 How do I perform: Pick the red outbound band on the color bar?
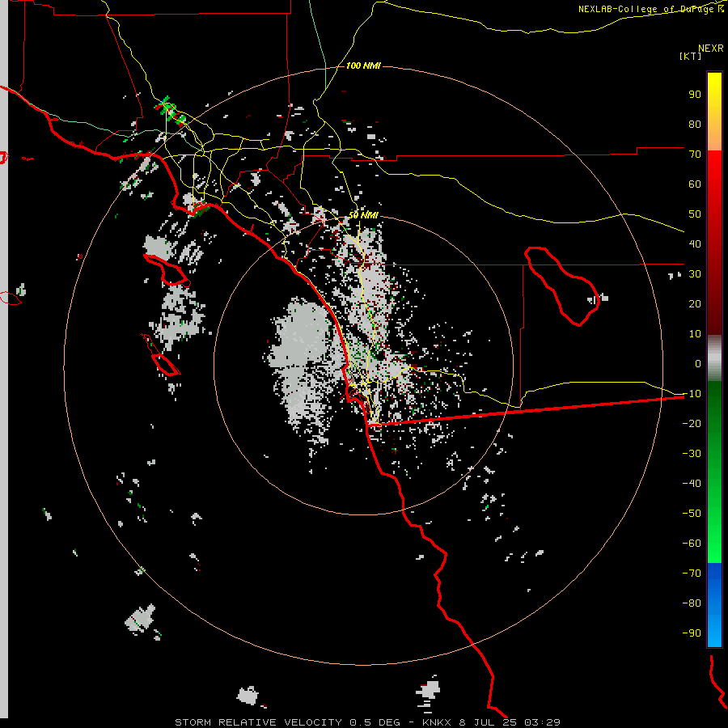pyautogui.click(x=714, y=243)
